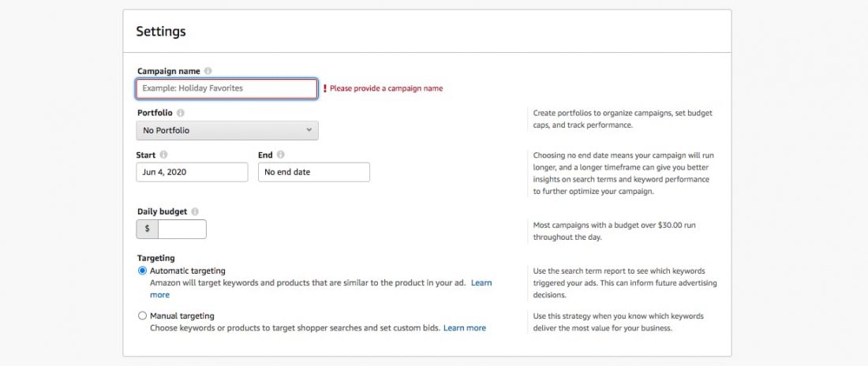Click the Settings section heading
868x366 pixels.
(161, 32)
